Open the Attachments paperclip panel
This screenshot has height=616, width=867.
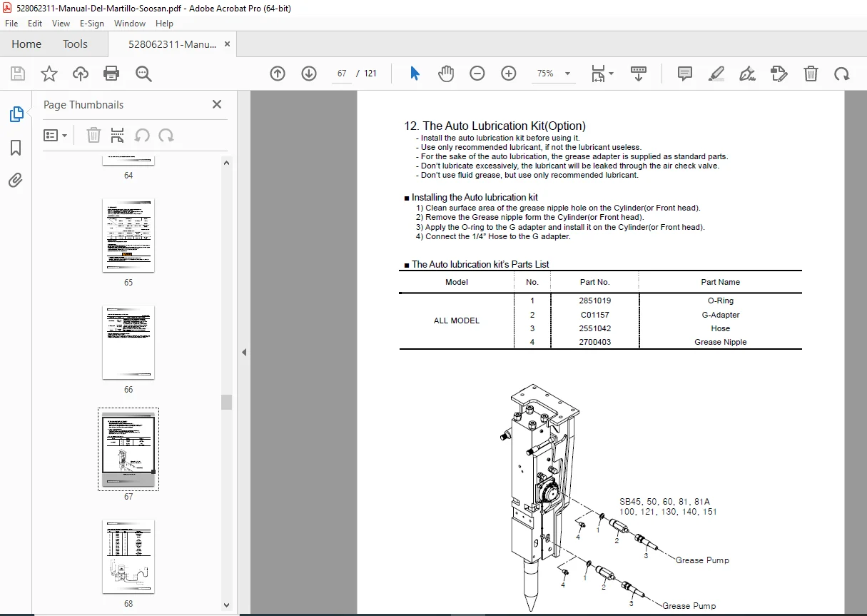click(16, 181)
